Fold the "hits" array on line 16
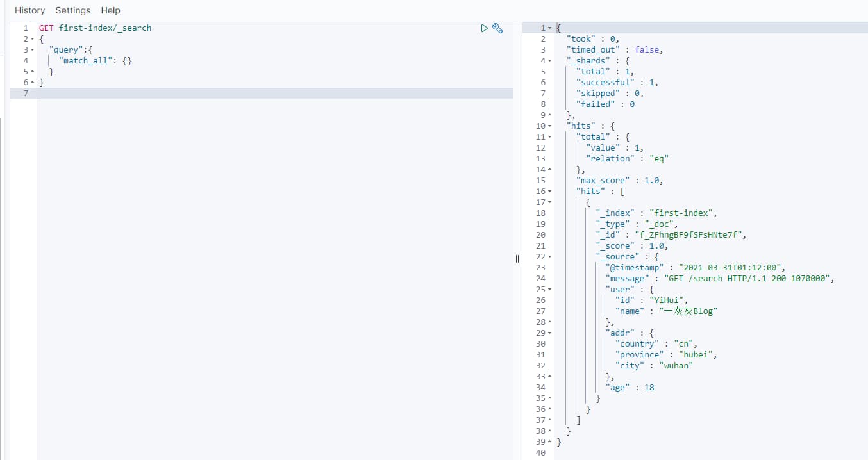868x460 pixels. (x=549, y=192)
